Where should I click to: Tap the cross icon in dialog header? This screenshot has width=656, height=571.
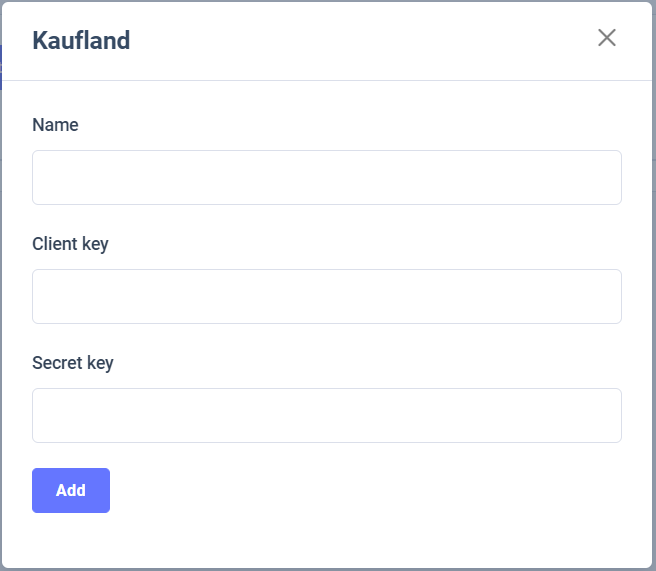[607, 38]
